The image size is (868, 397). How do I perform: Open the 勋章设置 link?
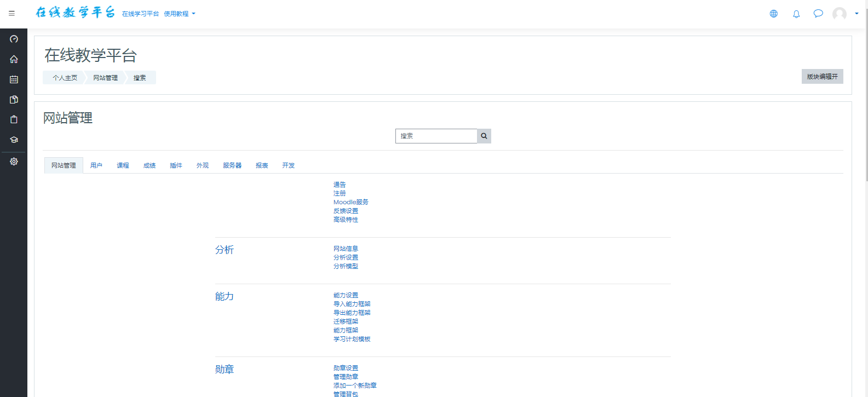[346, 368]
